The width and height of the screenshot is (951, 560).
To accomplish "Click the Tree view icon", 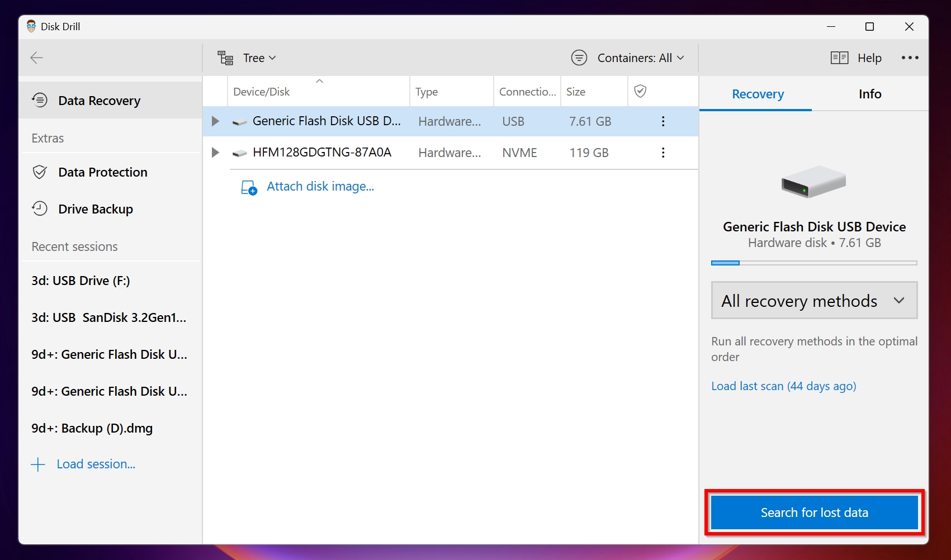I will pos(225,58).
